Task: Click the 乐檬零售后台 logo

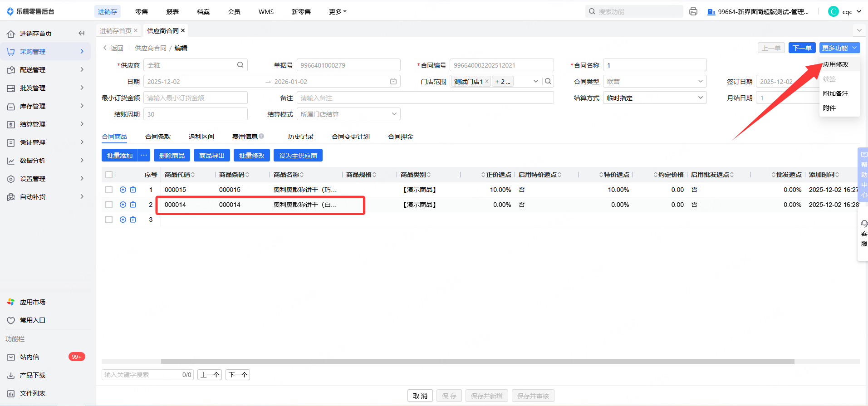Action: pos(30,11)
